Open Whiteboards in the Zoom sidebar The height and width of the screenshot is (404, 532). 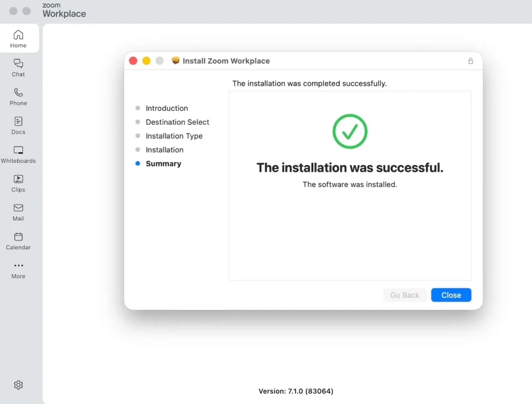(x=18, y=154)
